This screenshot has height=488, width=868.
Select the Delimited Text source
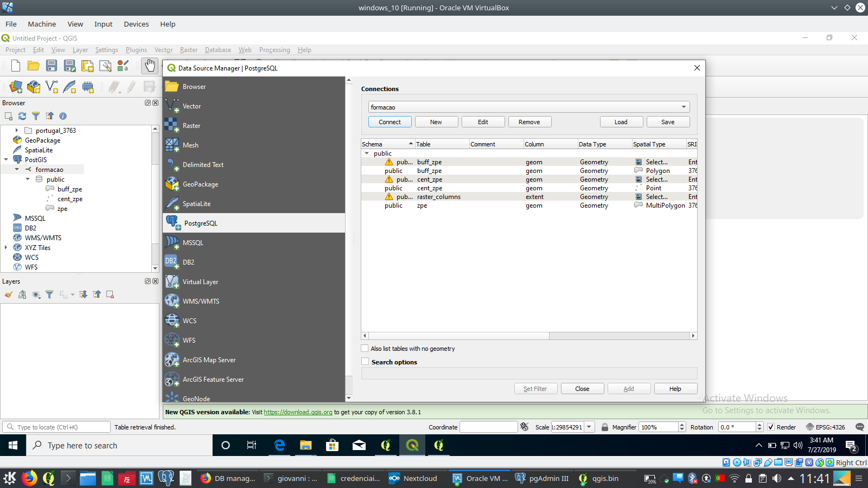pyautogui.click(x=202, y=164)
